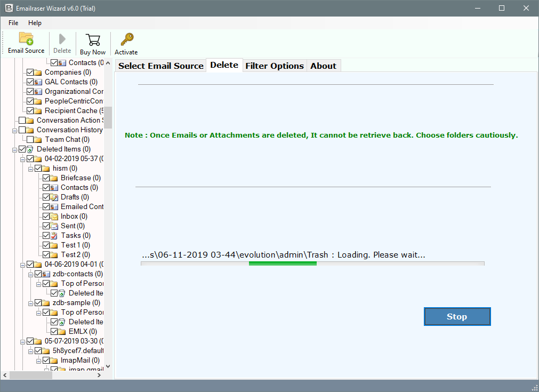
Task: Collapse the Conversation History tree node
Action: [14, 131]
